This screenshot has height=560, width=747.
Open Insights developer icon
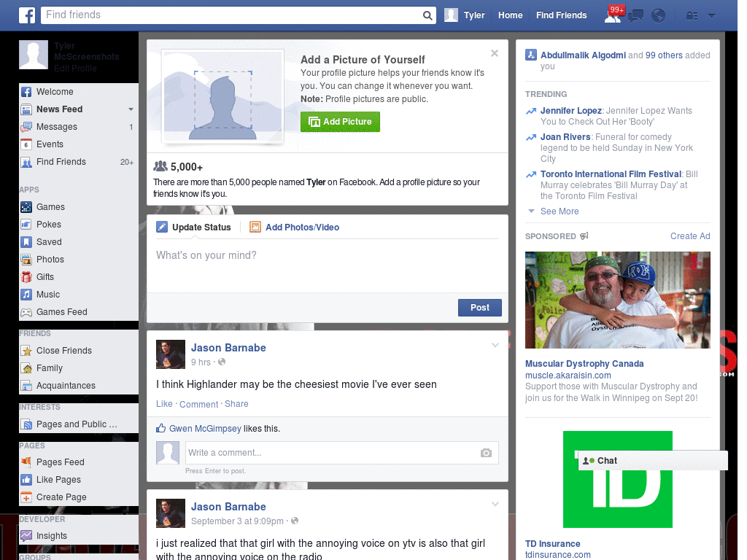pyautogui.click(x=26, y=536)
